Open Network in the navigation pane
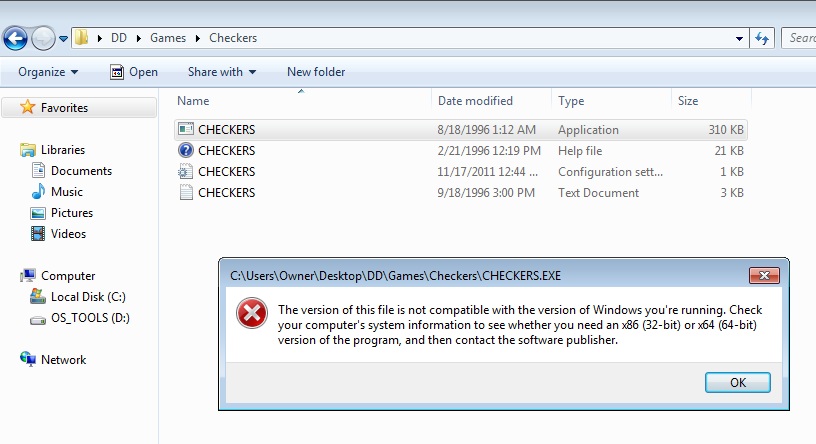Viewport: 816px width, 444px height. (63, 360)
